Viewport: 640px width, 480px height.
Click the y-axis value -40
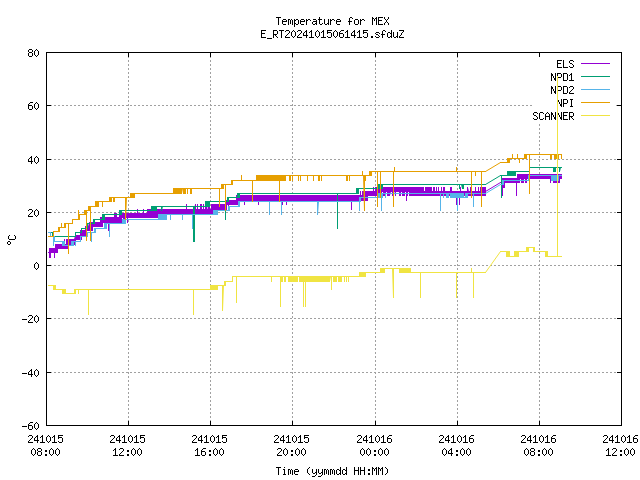(31, 373)
